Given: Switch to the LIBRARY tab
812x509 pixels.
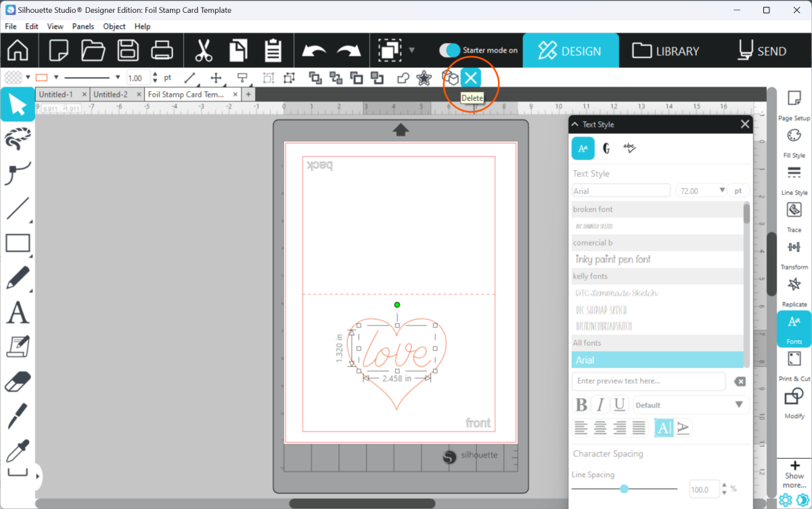Looking at the screenshot, I should tap(667, 51).
